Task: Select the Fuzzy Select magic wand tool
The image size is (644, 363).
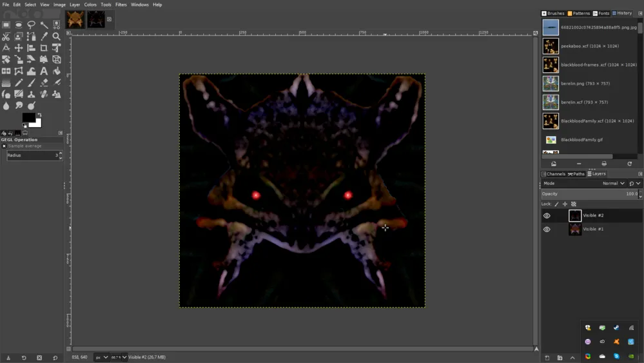Action: click(44, 25)
